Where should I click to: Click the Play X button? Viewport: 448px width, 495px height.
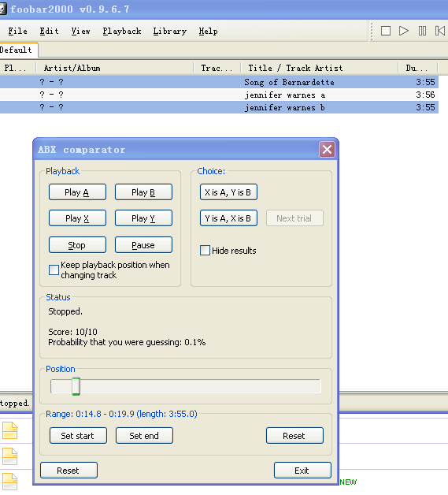tap(77, 218)
